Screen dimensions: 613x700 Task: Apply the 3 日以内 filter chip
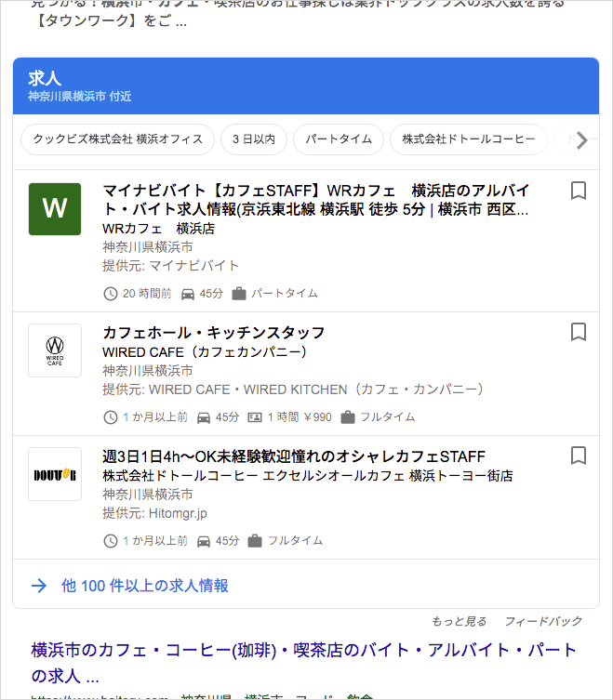click(254, 139)
